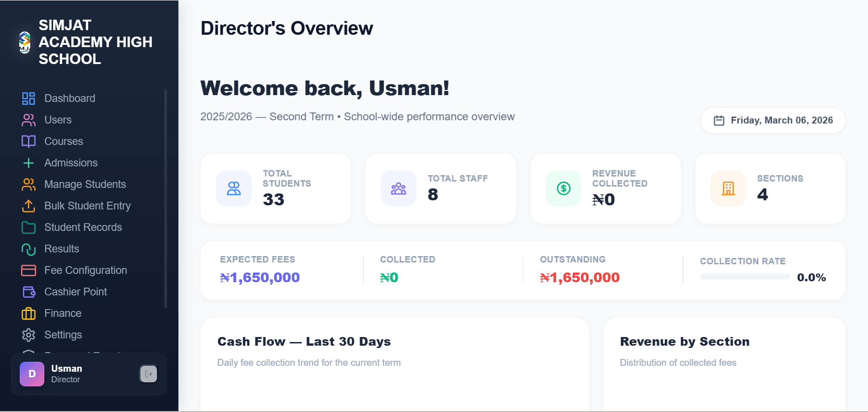The image size is (868, 412).
Task: Open Settings via the gear icon
Action: pos(28,335)
